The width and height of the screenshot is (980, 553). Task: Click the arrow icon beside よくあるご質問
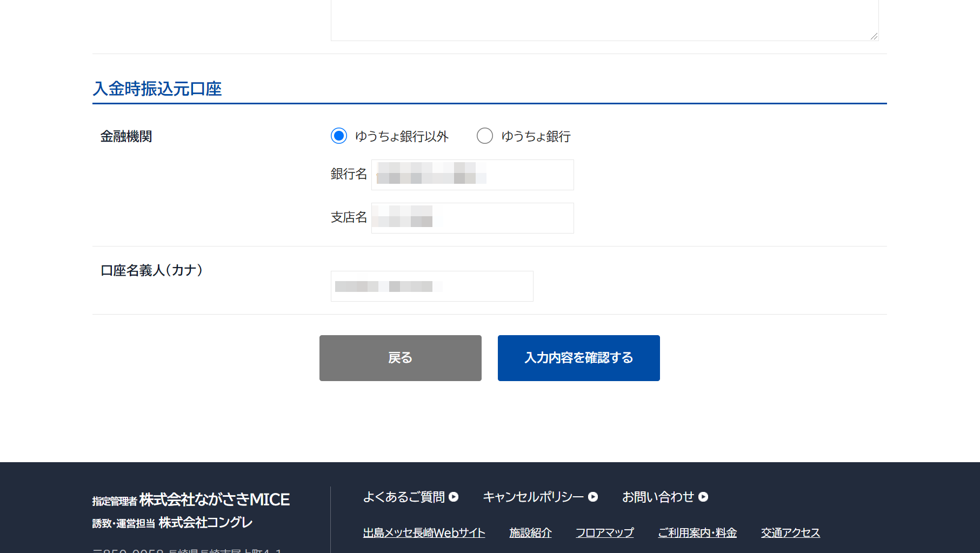pyautogui.click(x=454, y=497)
